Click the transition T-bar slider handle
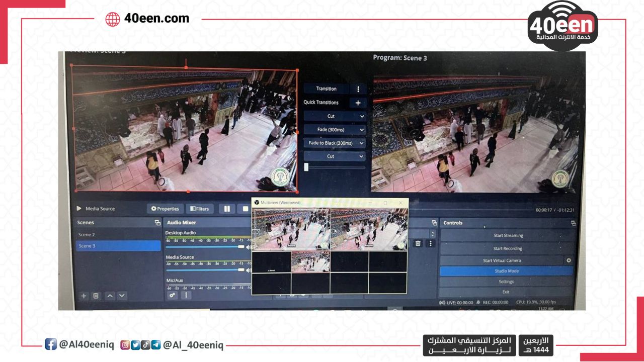Image resolution: width=644 pixels, height=362 pixels. [x=306, y=167]
